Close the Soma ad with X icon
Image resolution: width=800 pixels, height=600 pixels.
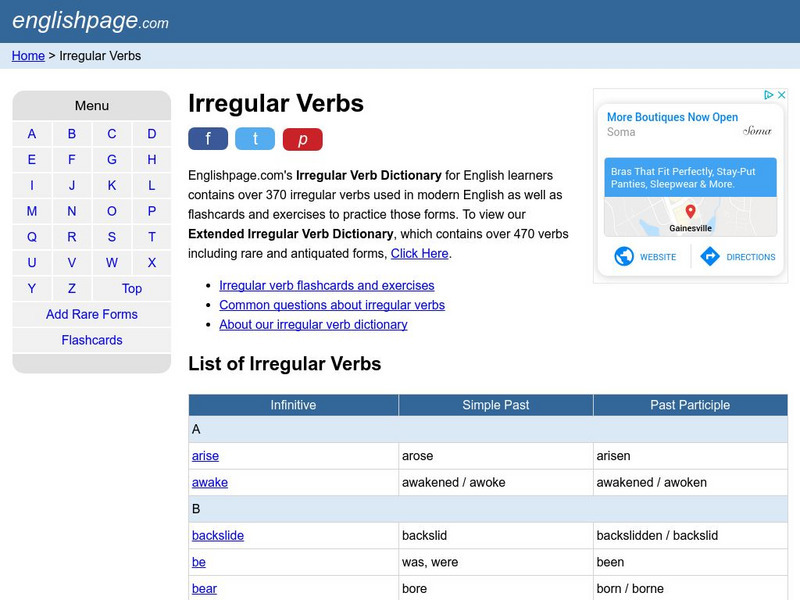[781, 95]
